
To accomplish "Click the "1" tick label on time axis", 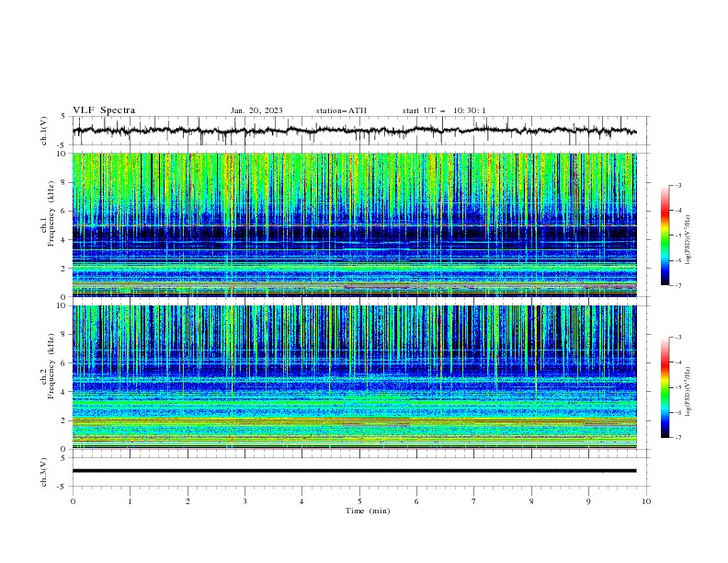I will 130,501.
